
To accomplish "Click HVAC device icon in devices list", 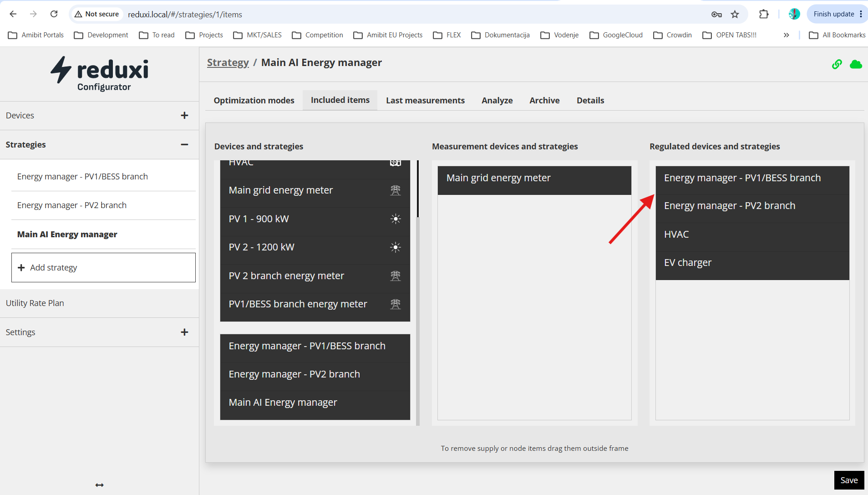I will pyautogui.click(x=396, y=163).
